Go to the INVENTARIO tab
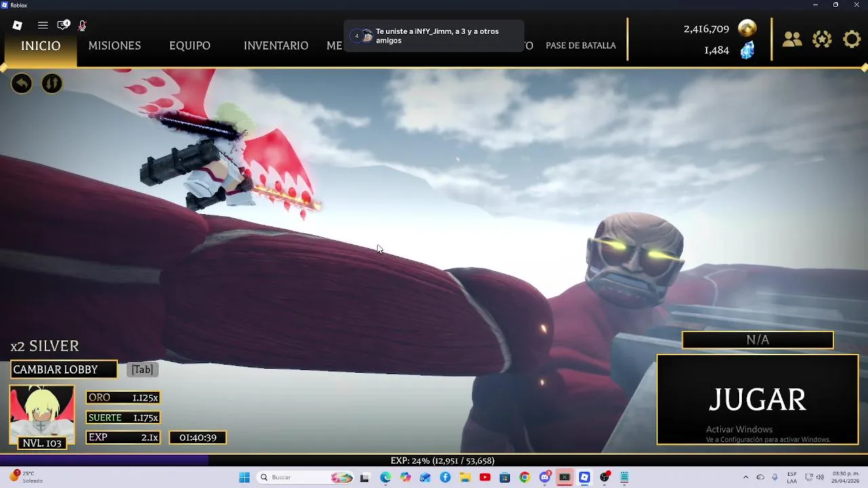Viewport: 868px width, 488px height. coord(276,45)
